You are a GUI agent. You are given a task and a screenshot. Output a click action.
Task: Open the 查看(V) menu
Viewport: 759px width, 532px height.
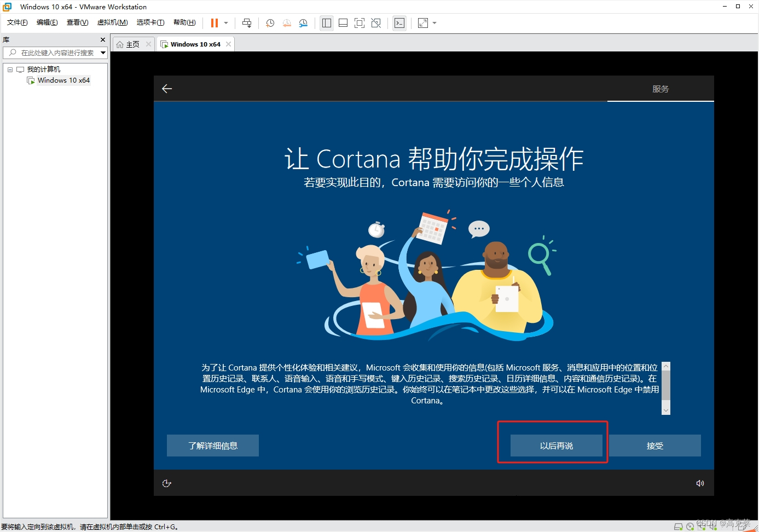coord(77,22)
